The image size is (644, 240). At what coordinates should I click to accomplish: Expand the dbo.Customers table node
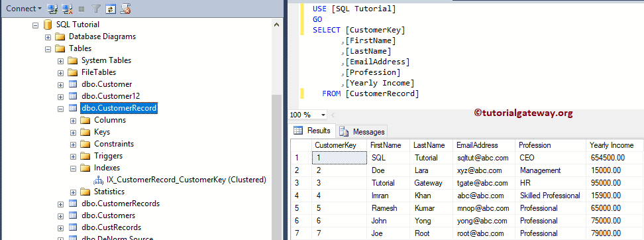point(61,215)
